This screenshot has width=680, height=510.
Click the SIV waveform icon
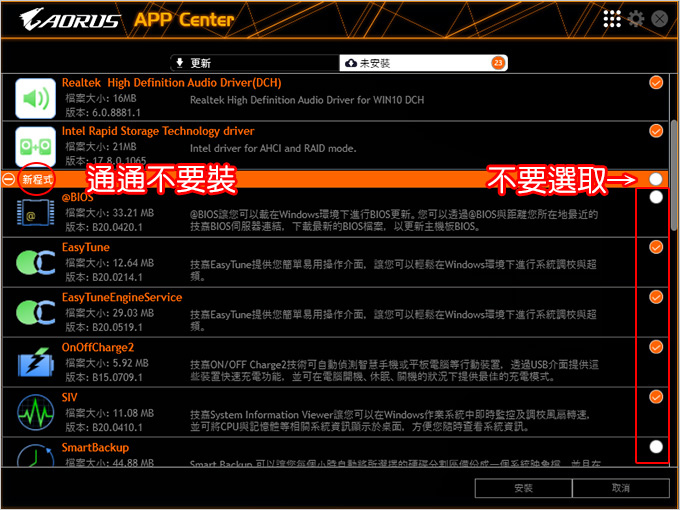(x=36, y=412)
